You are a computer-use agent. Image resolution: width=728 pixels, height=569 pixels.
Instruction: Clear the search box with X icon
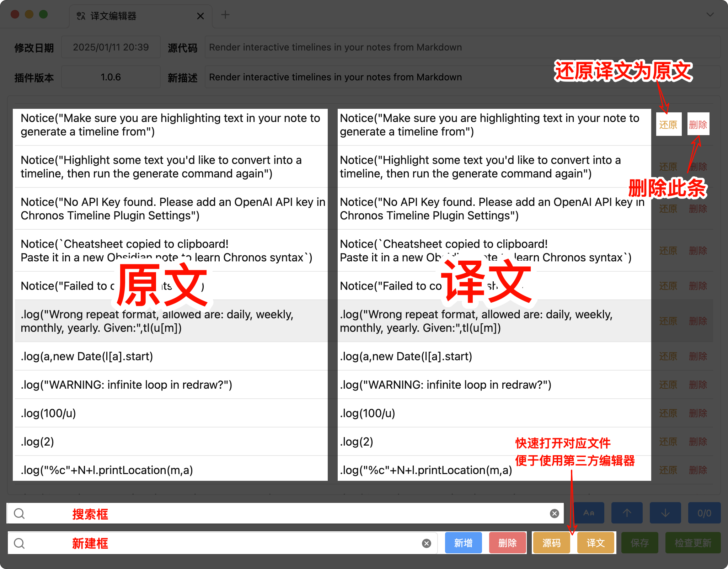[555, 514]
